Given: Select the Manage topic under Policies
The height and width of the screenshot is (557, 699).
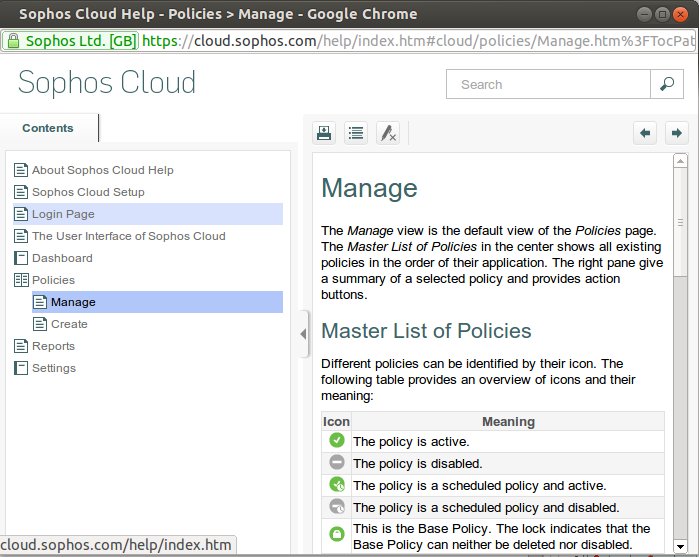Looking at the screenshot, I should coord(157,302).
